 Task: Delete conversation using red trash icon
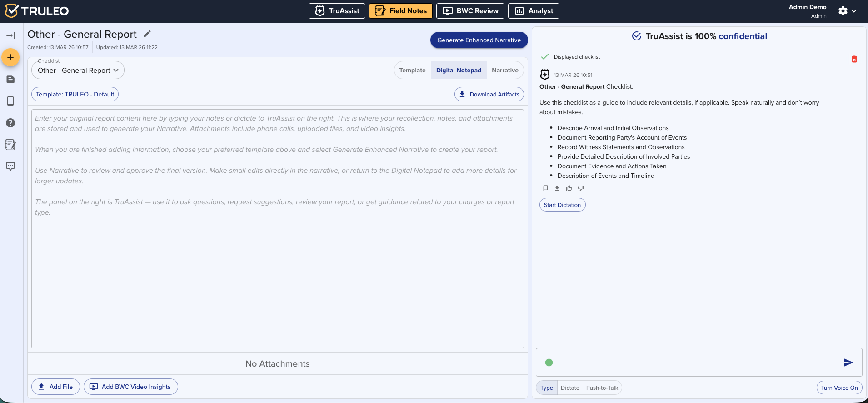click(x=854, y=59)
